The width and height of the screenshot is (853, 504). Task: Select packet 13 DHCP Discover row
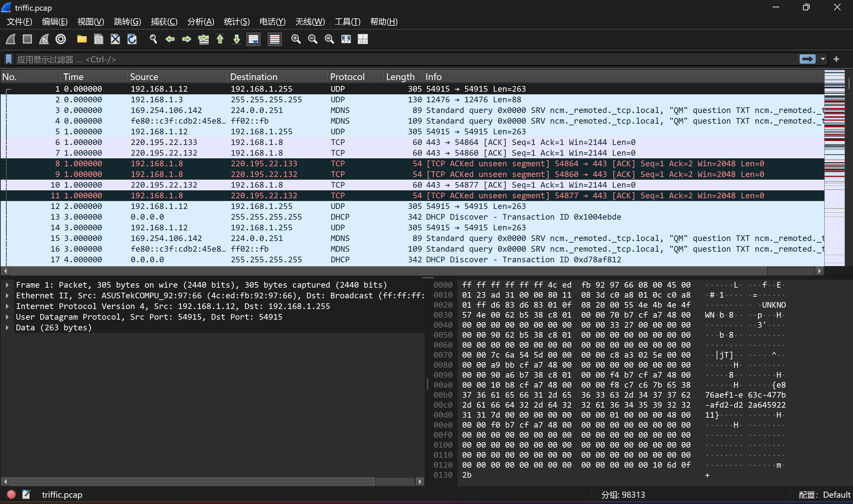(412, 217)
